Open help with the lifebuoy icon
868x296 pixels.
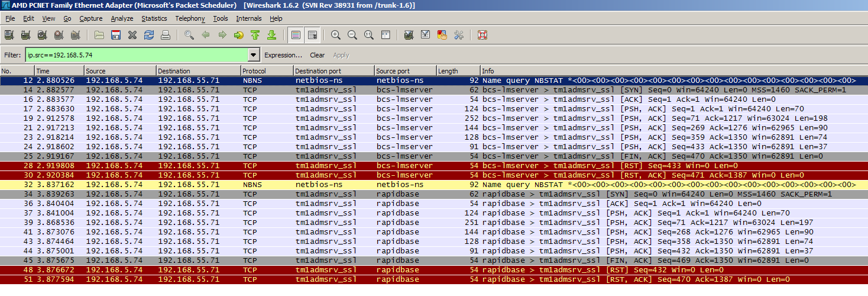(x=482, y=35)
